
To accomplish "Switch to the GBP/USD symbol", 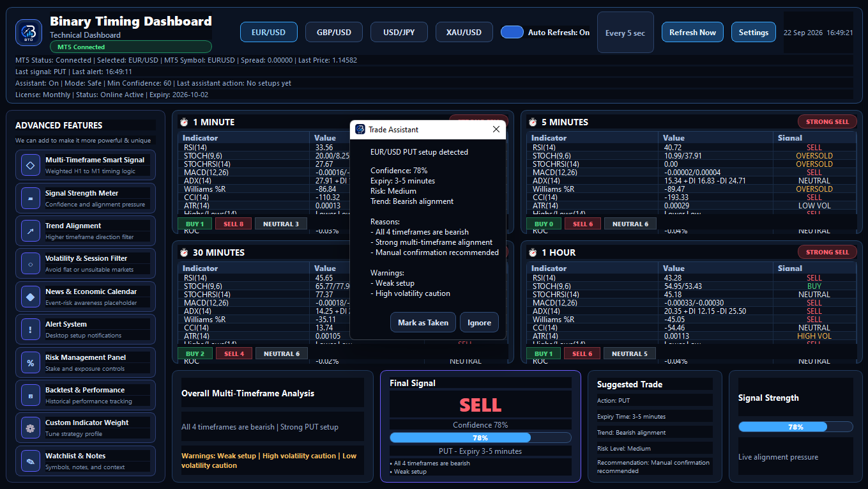I will (334, 32).
